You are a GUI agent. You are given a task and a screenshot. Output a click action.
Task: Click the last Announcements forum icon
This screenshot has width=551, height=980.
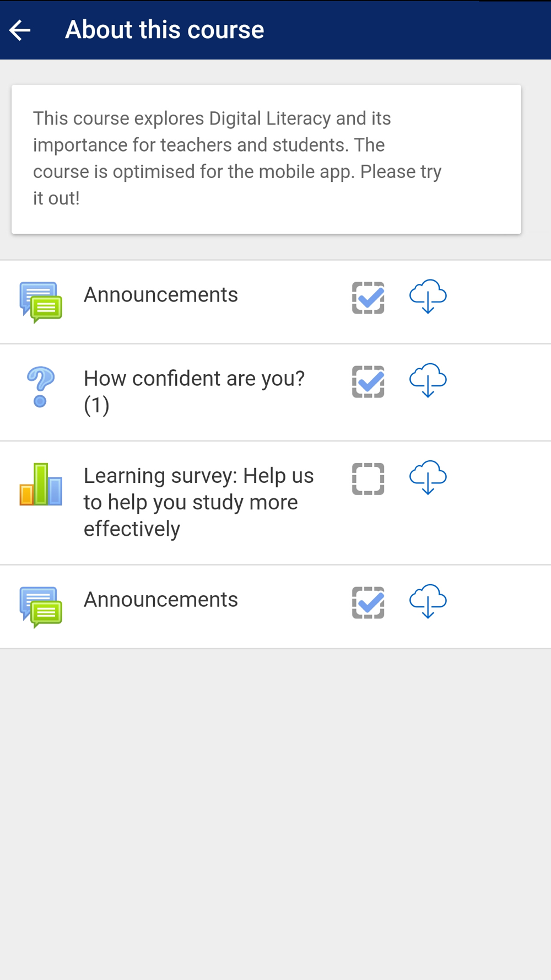point(41,607)
